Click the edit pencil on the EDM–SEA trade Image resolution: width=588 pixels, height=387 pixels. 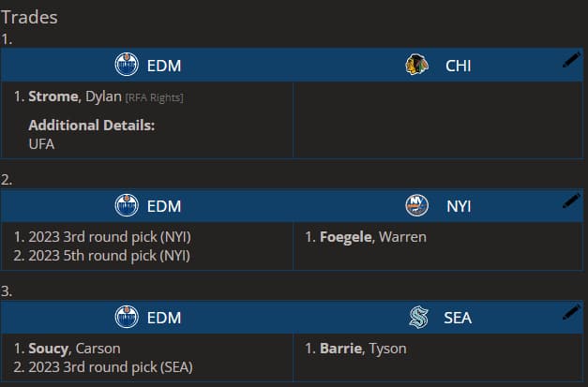click(571, 312)
